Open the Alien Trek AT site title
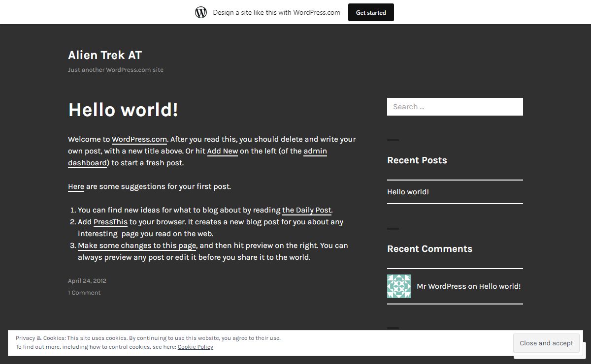 tap(105, 55)
